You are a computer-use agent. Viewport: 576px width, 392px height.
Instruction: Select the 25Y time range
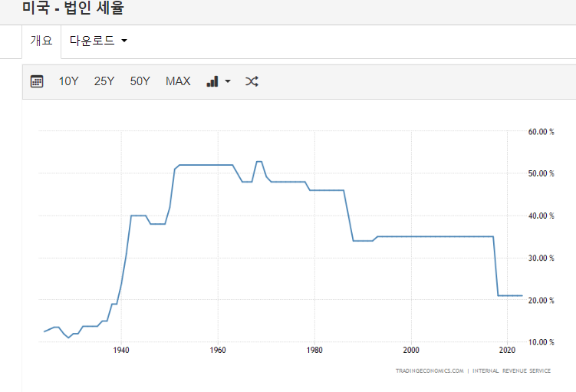[x=104, y=81]
